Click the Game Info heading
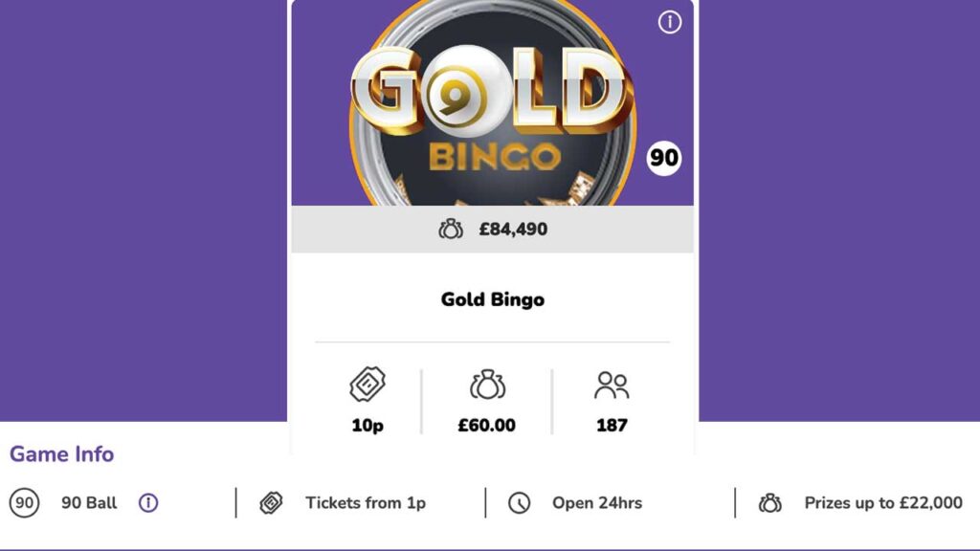980x551 pixels. pos(59,454)
